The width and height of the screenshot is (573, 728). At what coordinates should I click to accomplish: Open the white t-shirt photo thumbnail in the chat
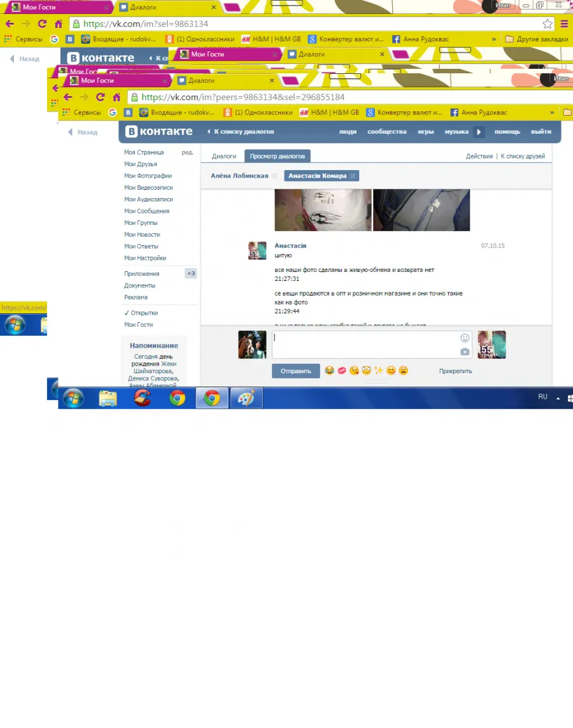coord(323,210)
